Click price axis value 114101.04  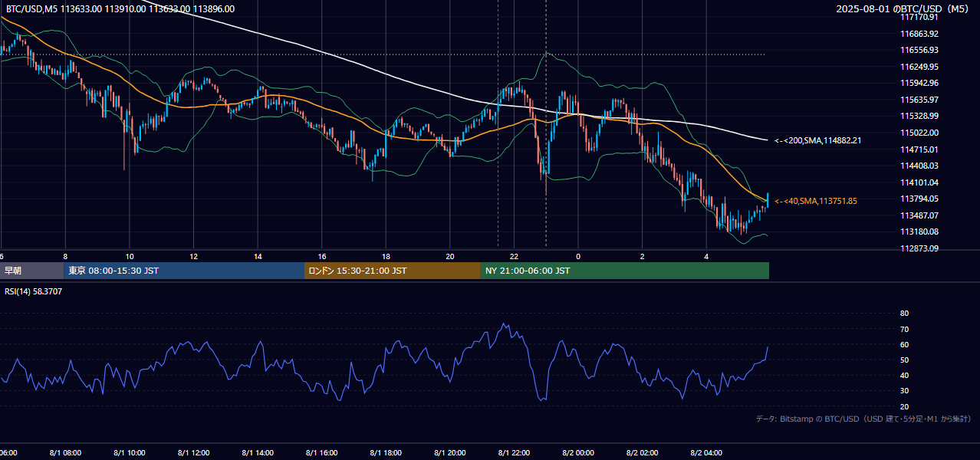(919, 182)
